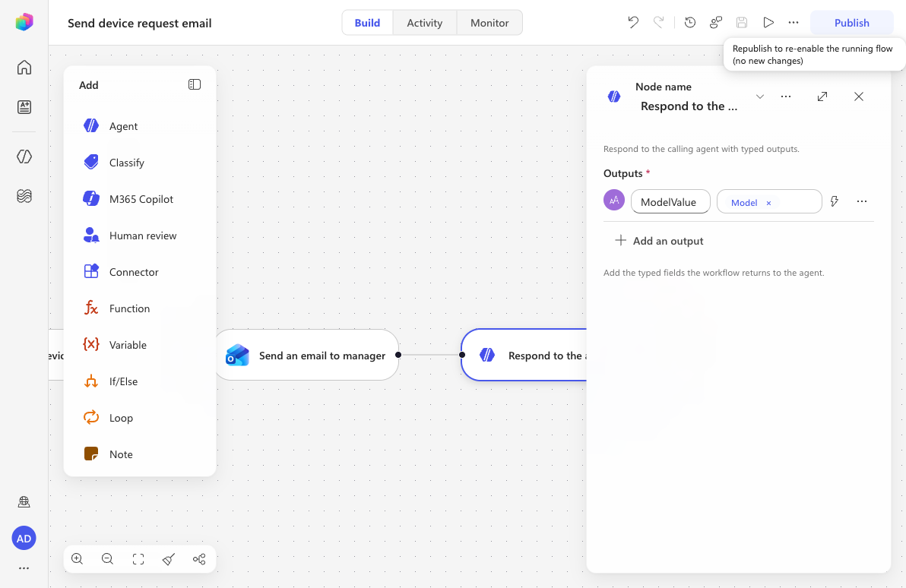Open node panel more options ellipsis
Screen dimensions: 906x588
point(786,96)
